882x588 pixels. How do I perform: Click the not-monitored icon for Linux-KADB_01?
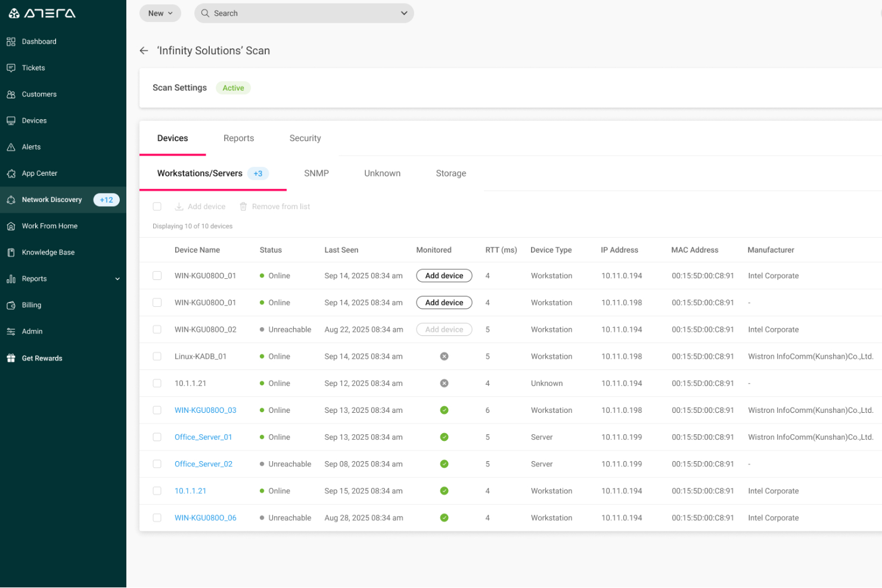tap(444, 356)
